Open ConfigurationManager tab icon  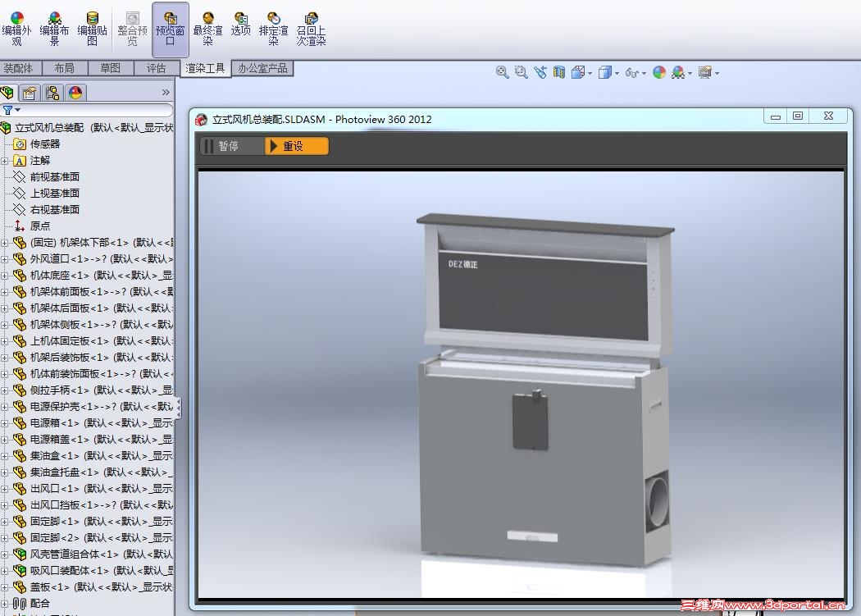coord(52,93)
